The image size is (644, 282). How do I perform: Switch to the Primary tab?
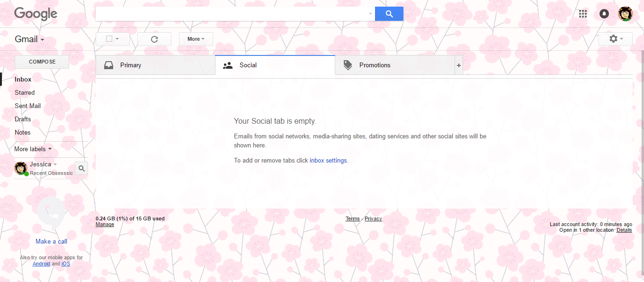pos(155,65)
